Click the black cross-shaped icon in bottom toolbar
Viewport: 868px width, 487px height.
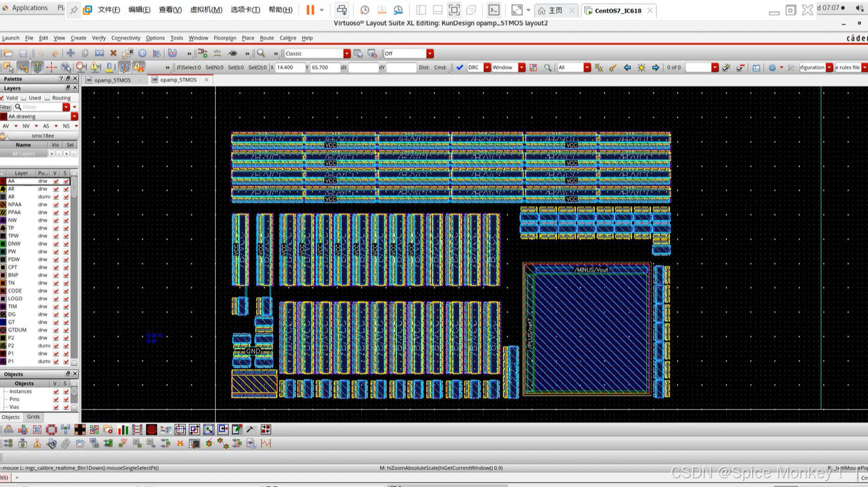click(80, 430)
